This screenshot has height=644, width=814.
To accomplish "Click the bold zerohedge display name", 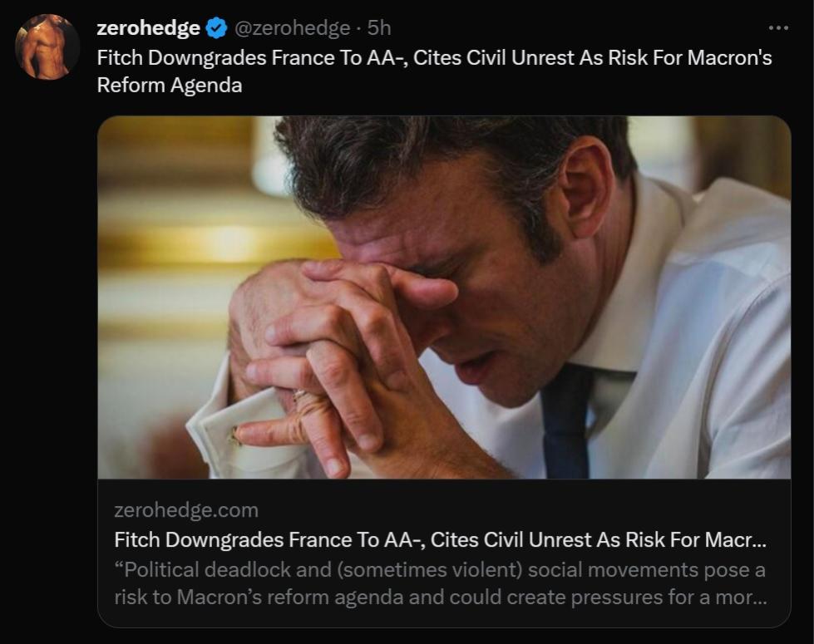I will pos(148,28).
